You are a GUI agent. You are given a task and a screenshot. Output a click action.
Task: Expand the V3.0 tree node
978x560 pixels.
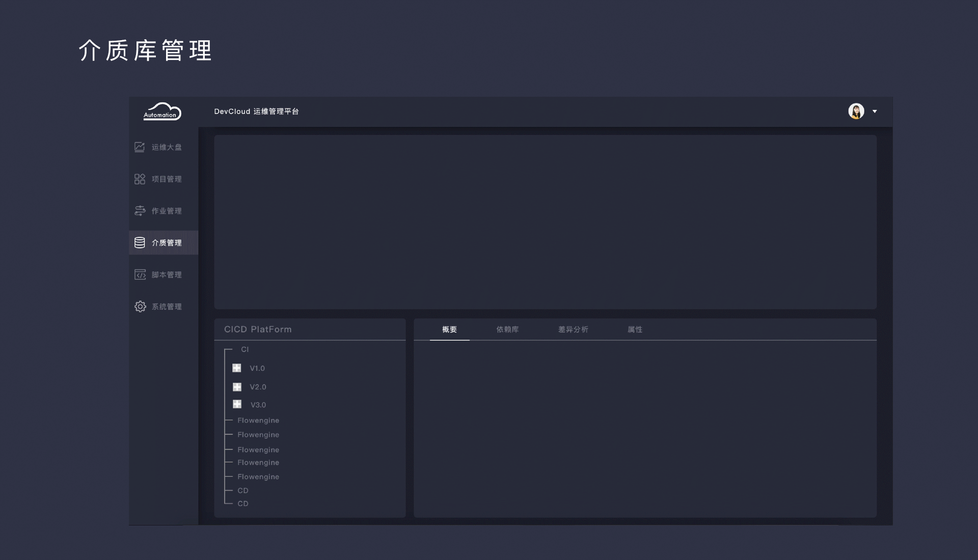tap(237, 404)
